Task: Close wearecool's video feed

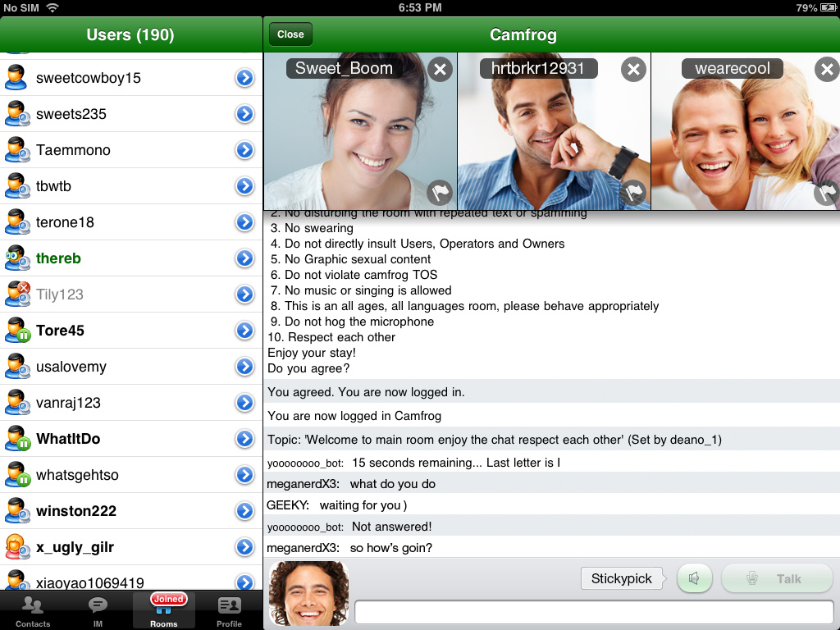Action: click(827, 69)
